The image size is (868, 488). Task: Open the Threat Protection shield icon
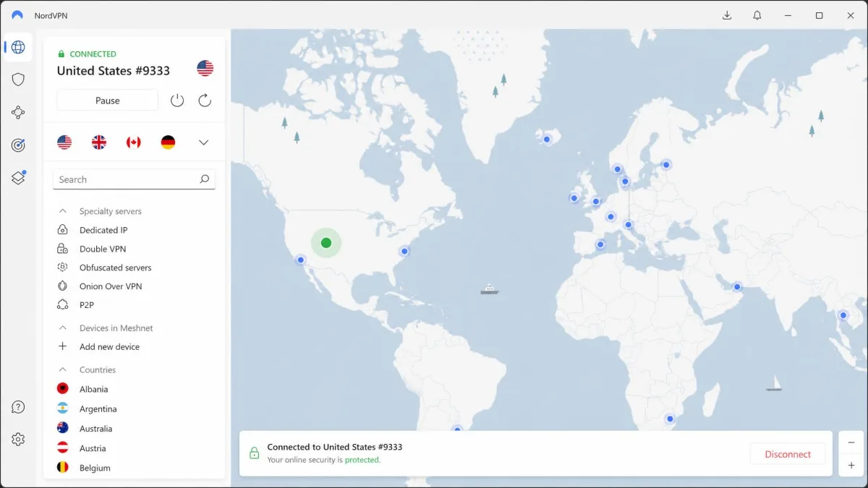click(18, 80)
